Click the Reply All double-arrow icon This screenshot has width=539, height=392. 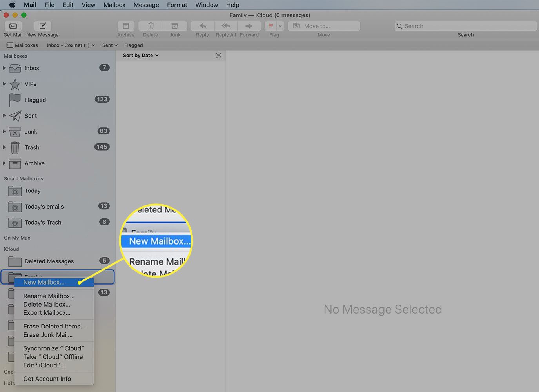coord(226,26)
